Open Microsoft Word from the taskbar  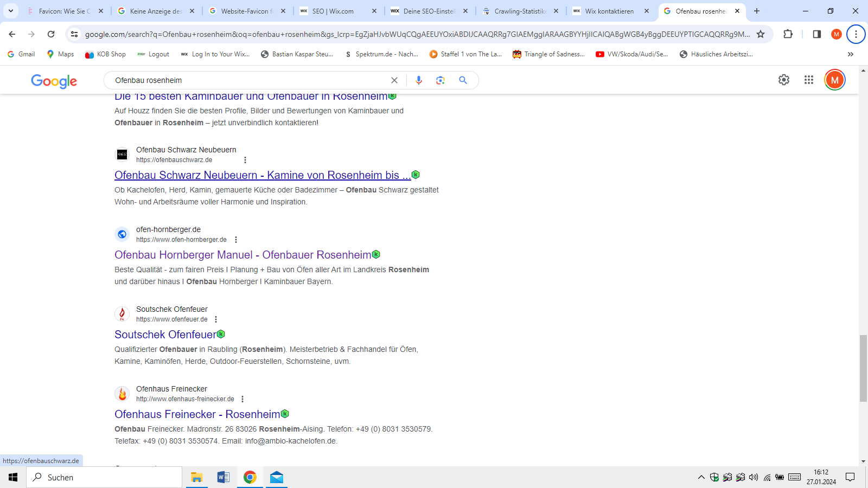(223, 477)
